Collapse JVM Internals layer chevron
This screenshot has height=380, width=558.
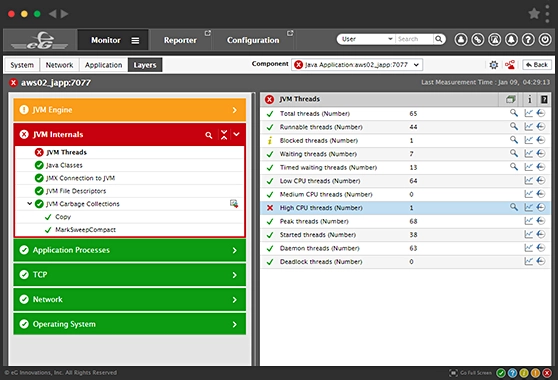pyautogui.click(x=237, y=134)
